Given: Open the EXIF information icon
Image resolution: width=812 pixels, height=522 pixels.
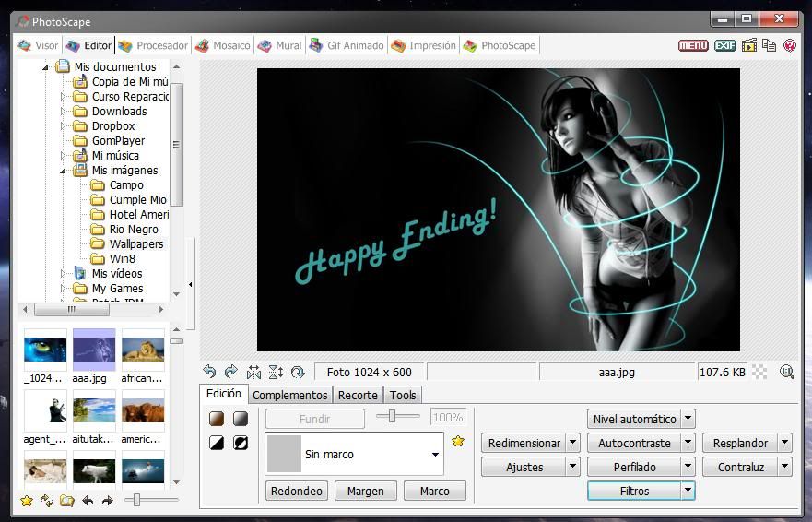Looking at the screenshot, I should [725, 45].
